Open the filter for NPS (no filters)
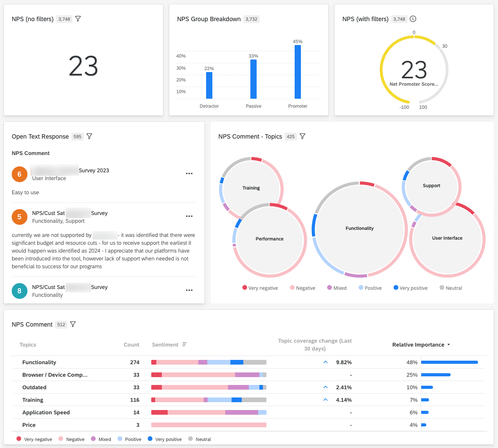498x448 pixels. (x=78, y=18)
